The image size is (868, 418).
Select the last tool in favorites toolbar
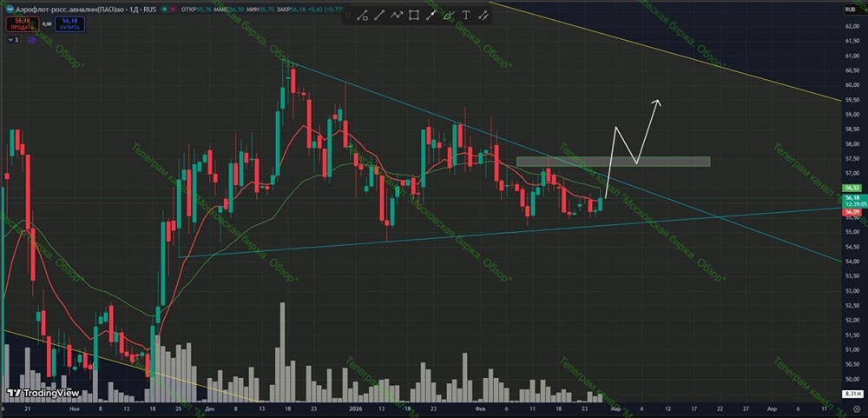coord(483,16)
